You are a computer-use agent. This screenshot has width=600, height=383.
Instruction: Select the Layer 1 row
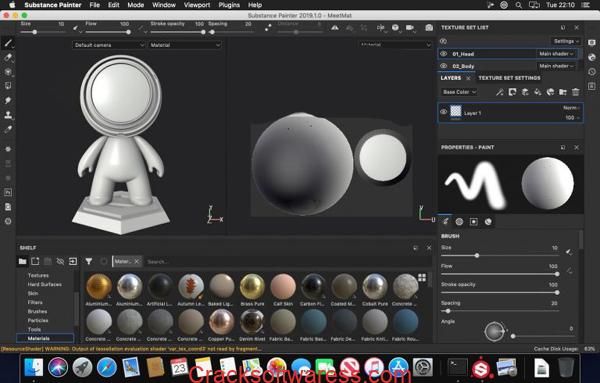click(x=510, y=112)
